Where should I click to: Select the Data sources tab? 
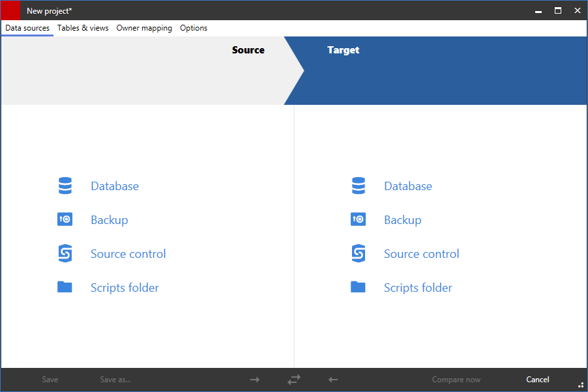point(27,28)
